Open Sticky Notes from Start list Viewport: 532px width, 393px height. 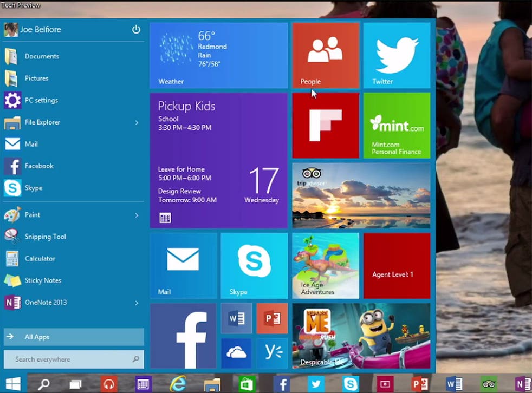tap(74, 281)
